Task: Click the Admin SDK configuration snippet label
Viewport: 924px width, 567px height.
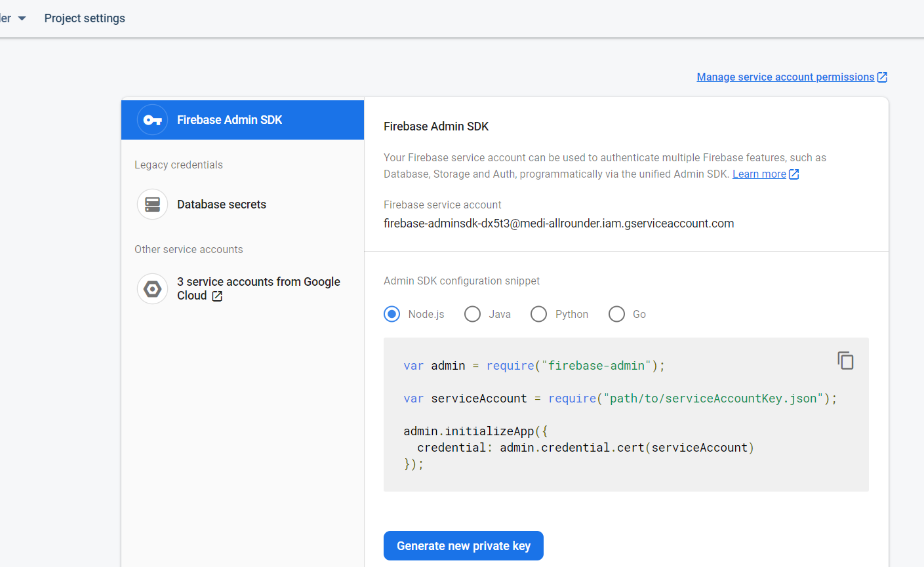Action: [x=462, y=281]
